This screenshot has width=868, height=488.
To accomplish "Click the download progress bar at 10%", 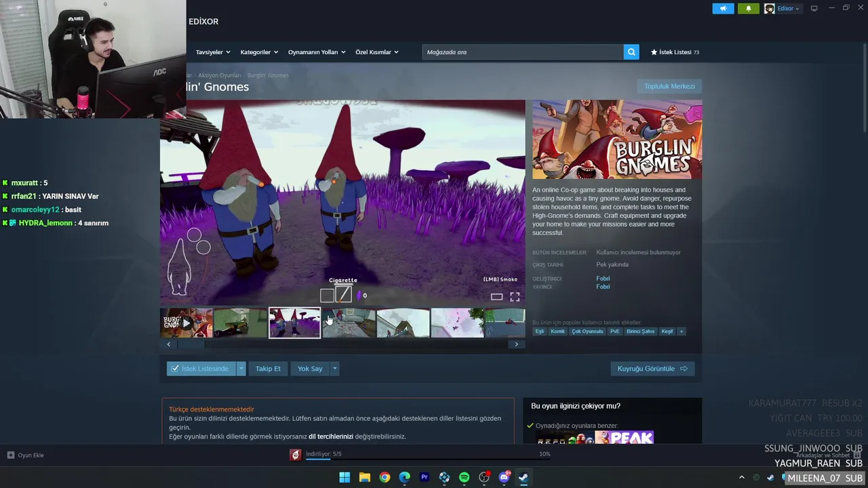I will 428,459.
